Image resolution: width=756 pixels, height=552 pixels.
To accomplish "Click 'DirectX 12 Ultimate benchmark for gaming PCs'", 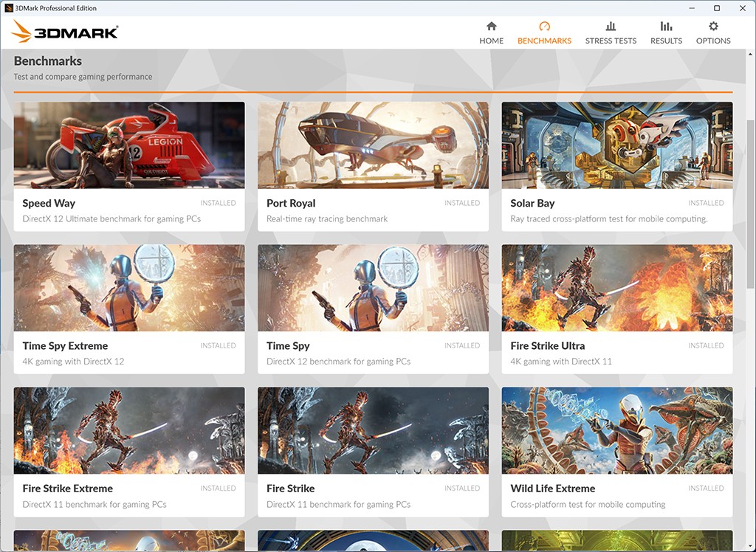I will (x=111, y=219).
